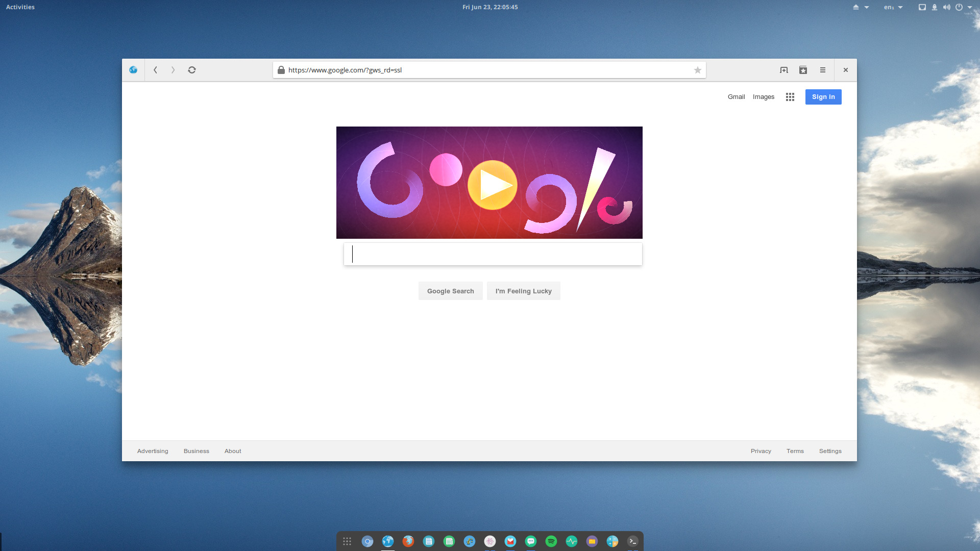
Task: Open the bookmarks manager icon in toolbar
Action: [803, 70]
